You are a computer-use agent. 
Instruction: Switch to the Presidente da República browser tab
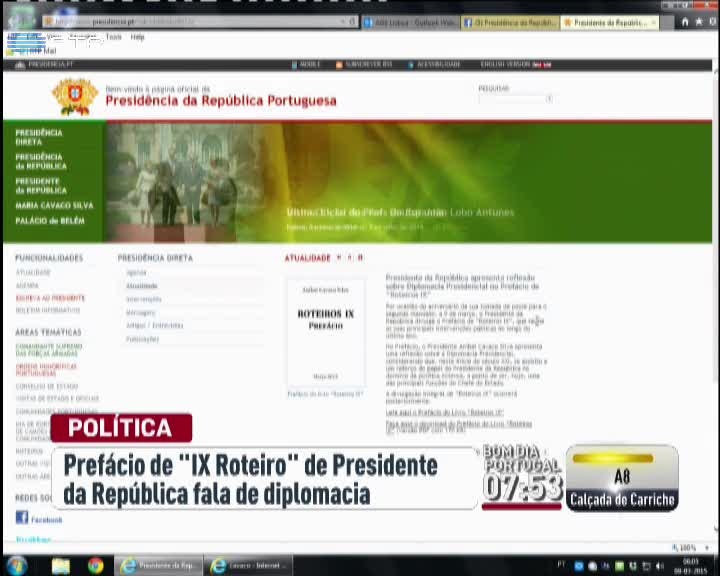pyautogui.click(x=606, y=21)
